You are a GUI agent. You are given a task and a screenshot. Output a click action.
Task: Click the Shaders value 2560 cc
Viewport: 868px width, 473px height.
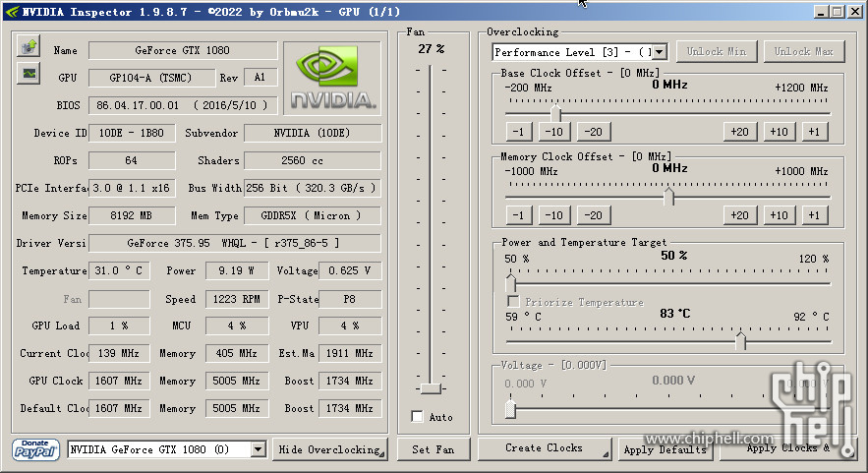(x=313, y=160)
